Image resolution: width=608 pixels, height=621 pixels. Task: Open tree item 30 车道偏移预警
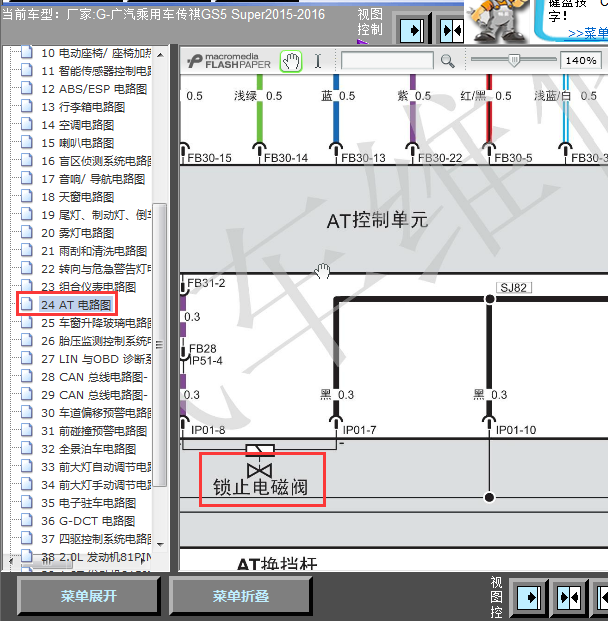click(96, 413)
